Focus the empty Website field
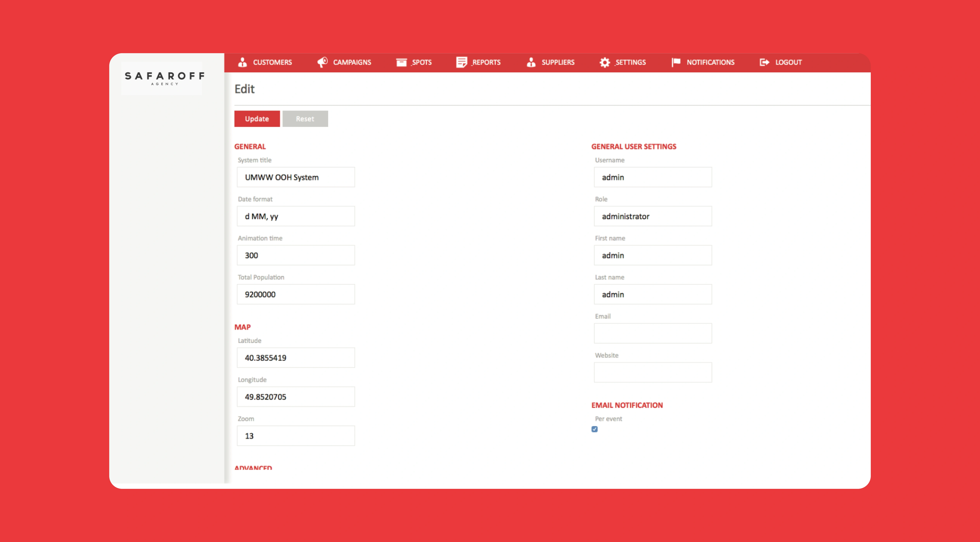 [x=653, y=372]
